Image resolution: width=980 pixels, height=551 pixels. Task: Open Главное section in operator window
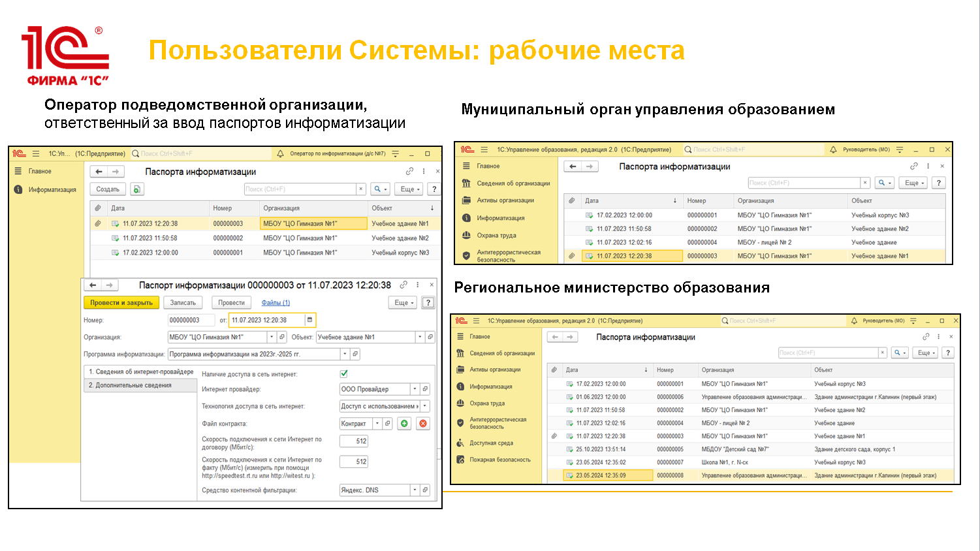point(40,171)
